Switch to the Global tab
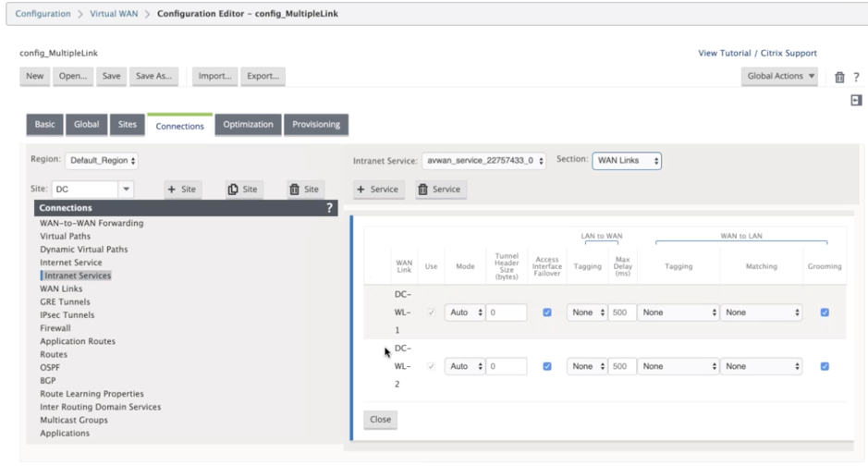Screen dimensions: 868x466 (x=86, y=125)
